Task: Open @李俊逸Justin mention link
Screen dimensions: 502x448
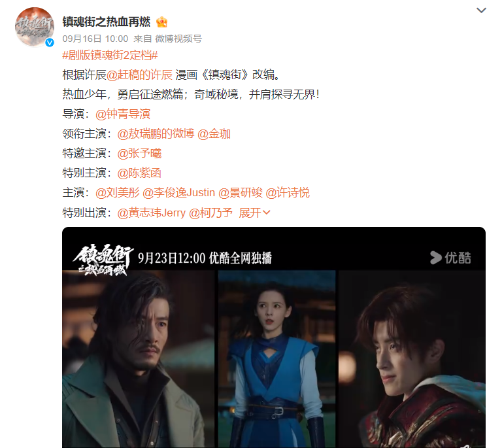Action: pyautogui.click(x=178, y=193)
